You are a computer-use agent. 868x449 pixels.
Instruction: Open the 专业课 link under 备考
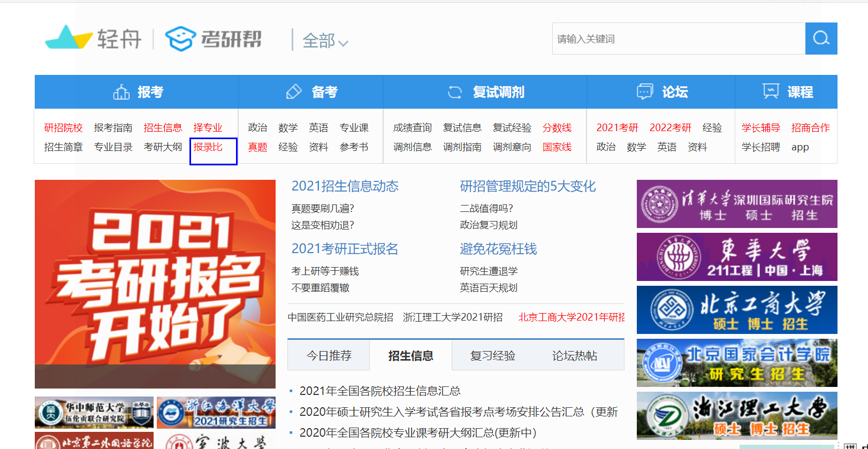point(354,128)
